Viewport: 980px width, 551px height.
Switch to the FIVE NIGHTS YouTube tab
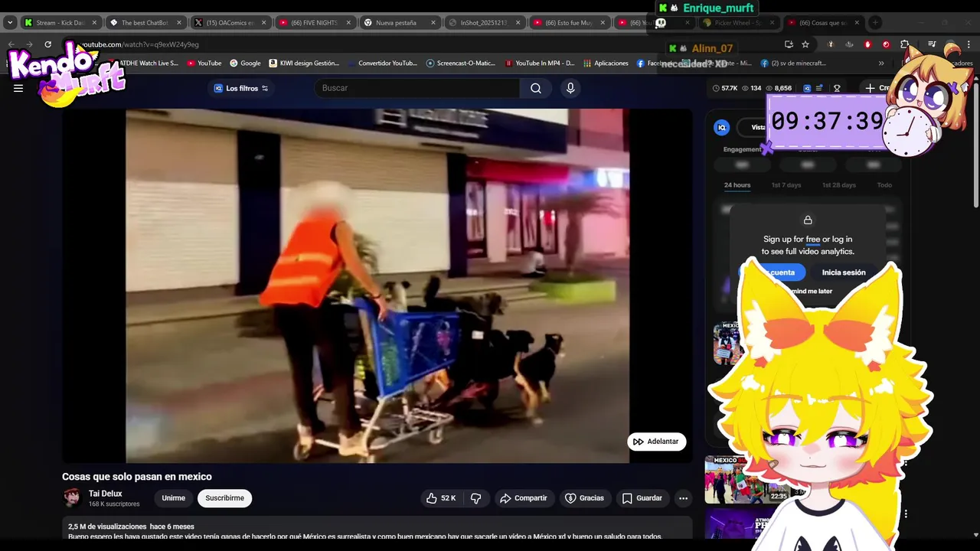coord(315,23)
